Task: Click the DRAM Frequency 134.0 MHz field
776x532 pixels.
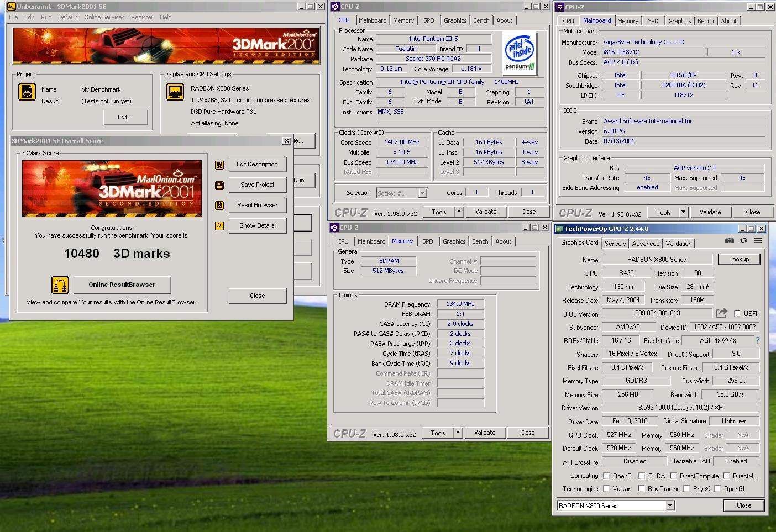Action: click(x=460, y=304)
